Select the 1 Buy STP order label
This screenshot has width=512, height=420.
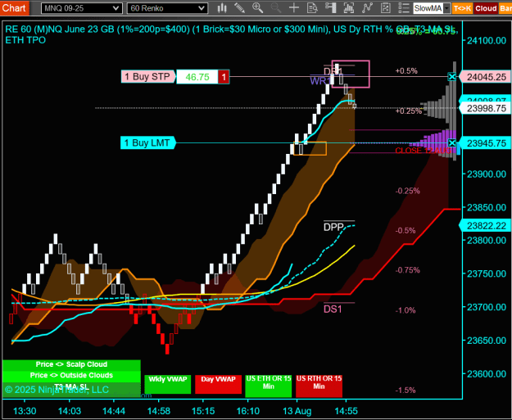pos(148,77)
